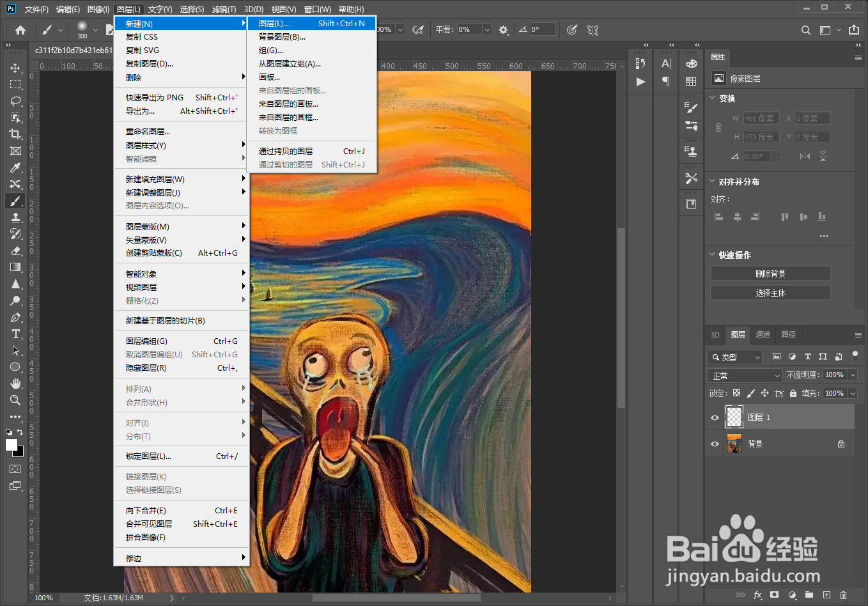The height and width of the screenshot is (606, 868).
Task: Select the Move tool
Action: pos(15,68)
